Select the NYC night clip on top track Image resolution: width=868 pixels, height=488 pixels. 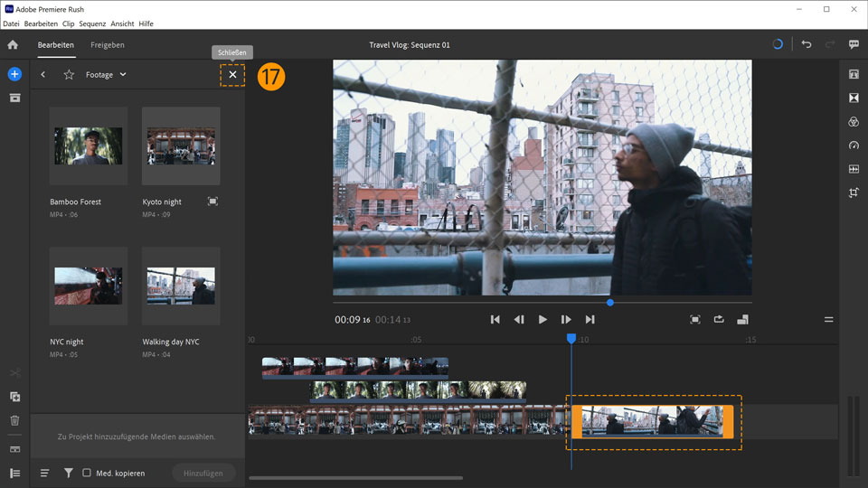pyautogui.click(x=354, y=368)
